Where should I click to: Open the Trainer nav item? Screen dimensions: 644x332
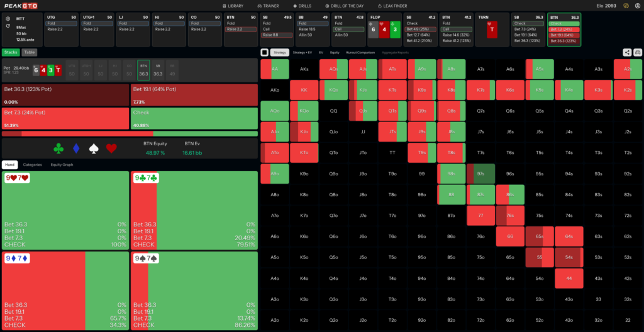268,6
